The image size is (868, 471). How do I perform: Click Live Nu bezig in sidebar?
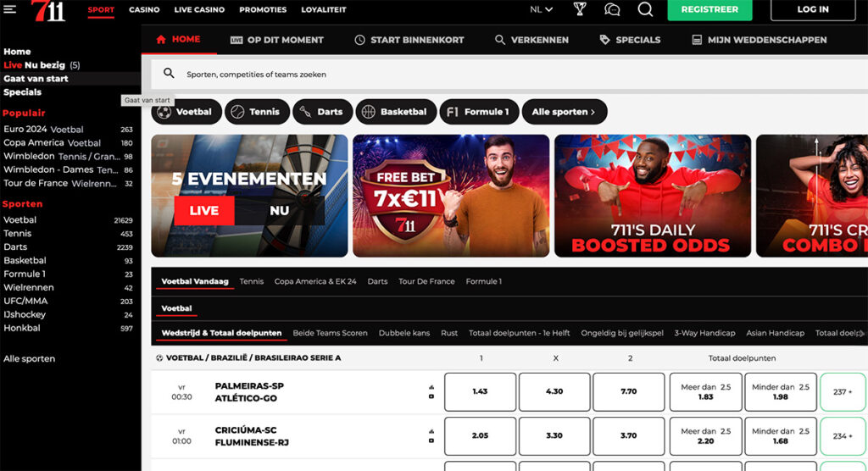point(42,64)
